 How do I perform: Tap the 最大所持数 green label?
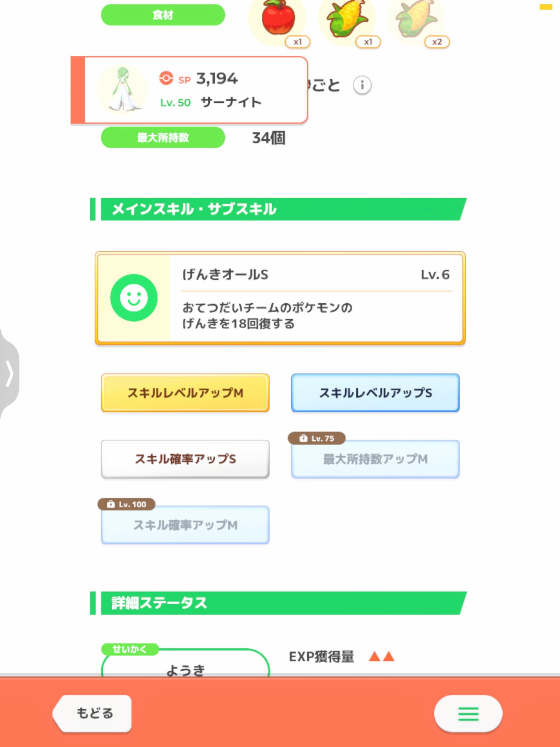163,137
